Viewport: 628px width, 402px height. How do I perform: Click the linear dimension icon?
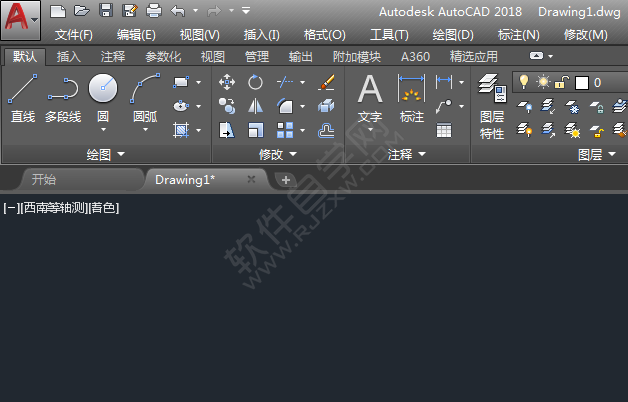[444, 82]
